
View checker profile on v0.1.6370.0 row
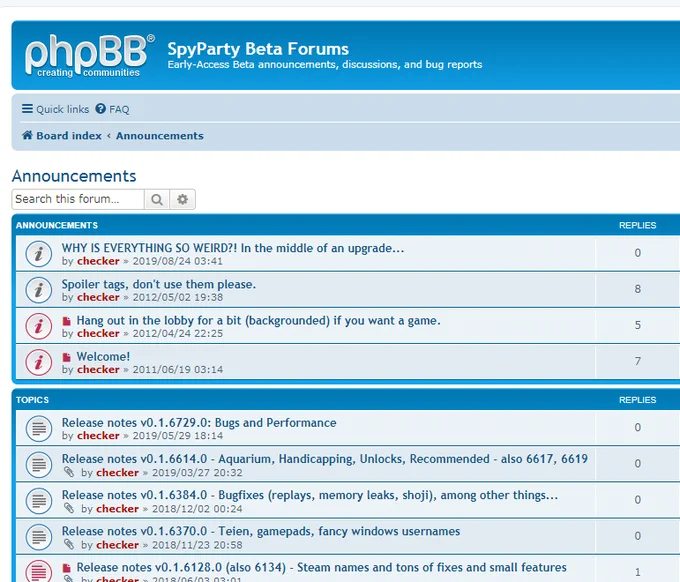click(x=118, y=545)
